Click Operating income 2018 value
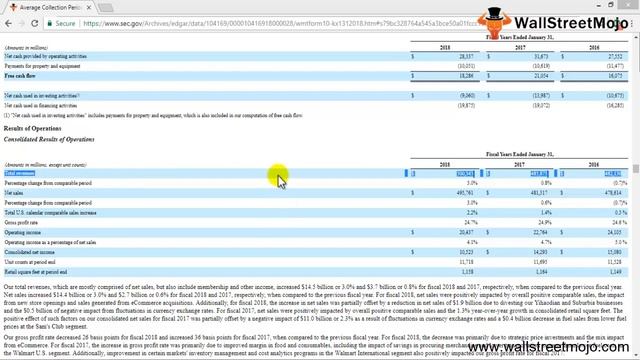 tap(467, 232)
